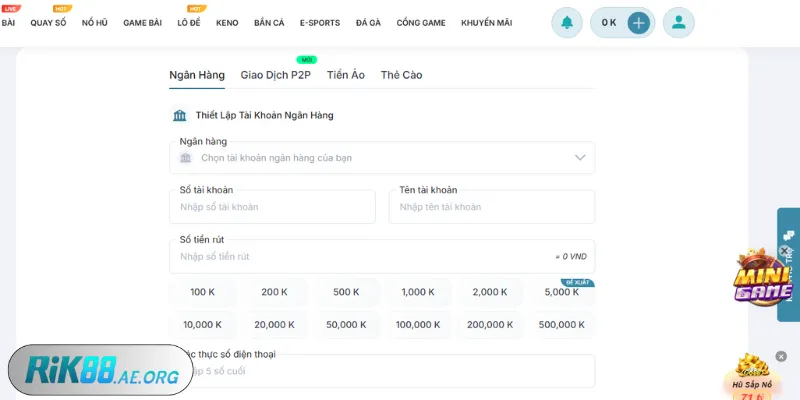800x400 pixels.
Task: Open the Nổ Hũ menu
Action: pyautogui.click(x=95, y=22)
